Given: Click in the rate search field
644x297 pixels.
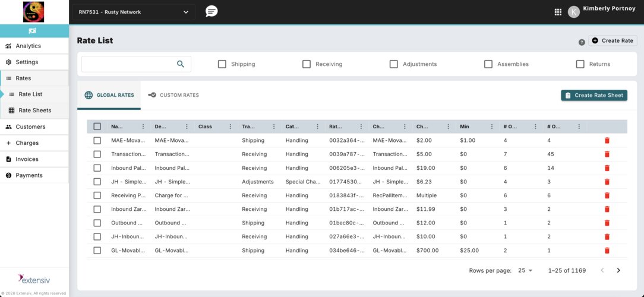Looking at the screenshot, I should click(x=129, y=64).
